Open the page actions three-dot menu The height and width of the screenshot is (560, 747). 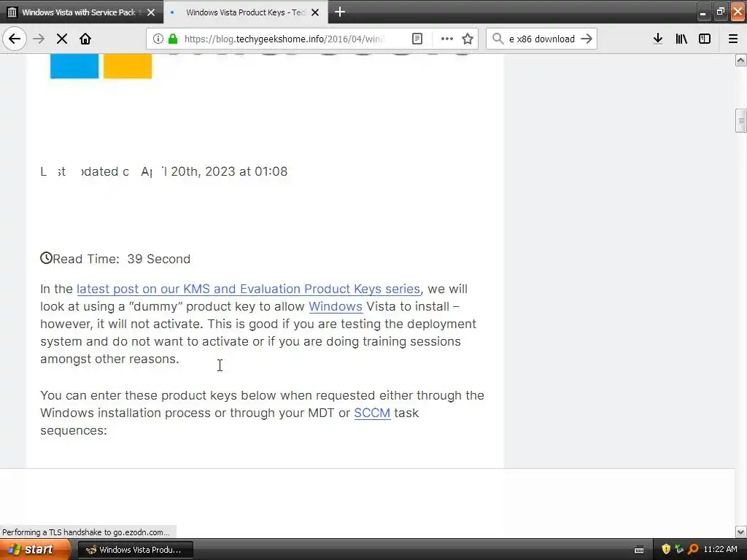pos(447,39)
